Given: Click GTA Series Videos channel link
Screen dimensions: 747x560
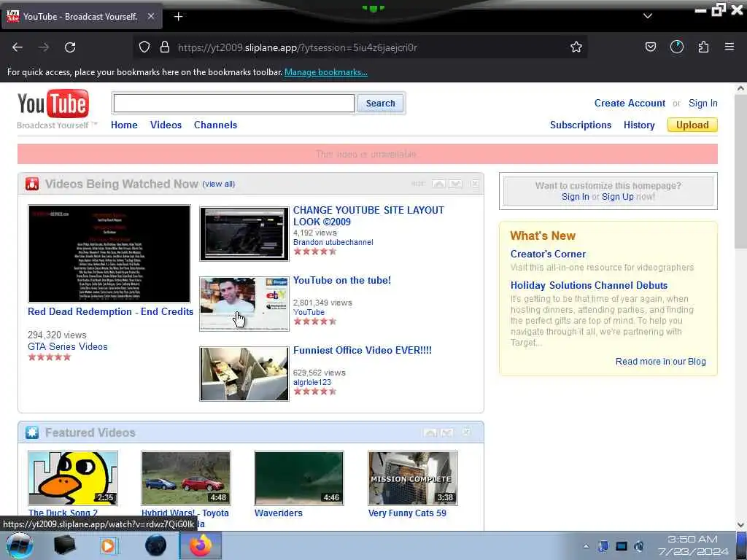Looking at the screenshot, I should pyautogui.click(x=68, y=346).
